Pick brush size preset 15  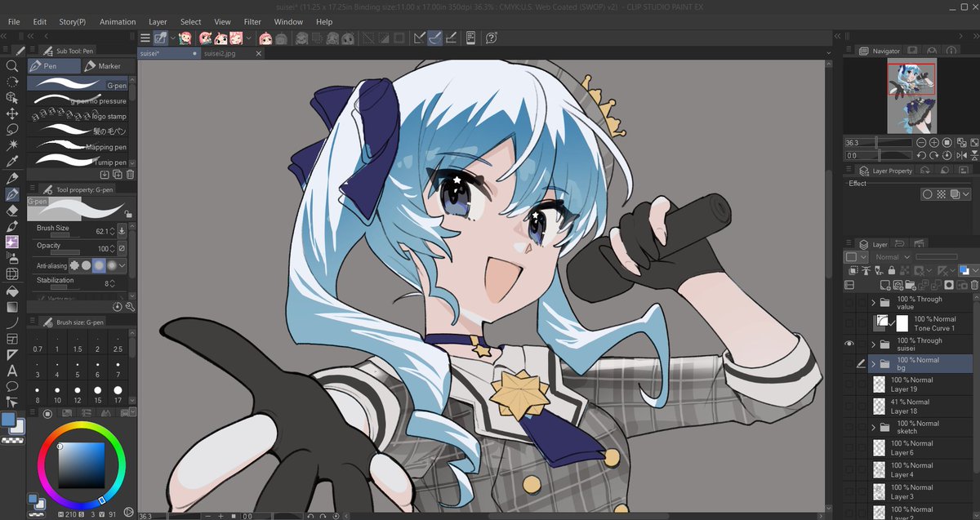[100, 394]
